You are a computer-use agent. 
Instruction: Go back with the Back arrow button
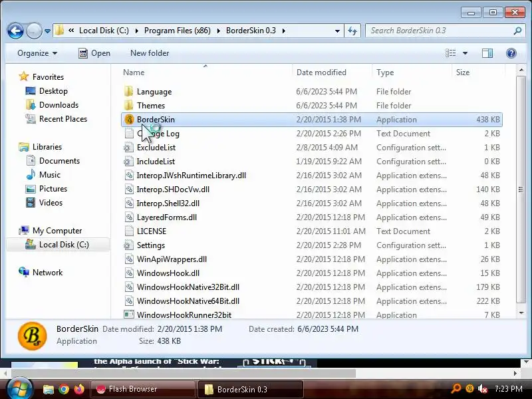coord(15,31)
